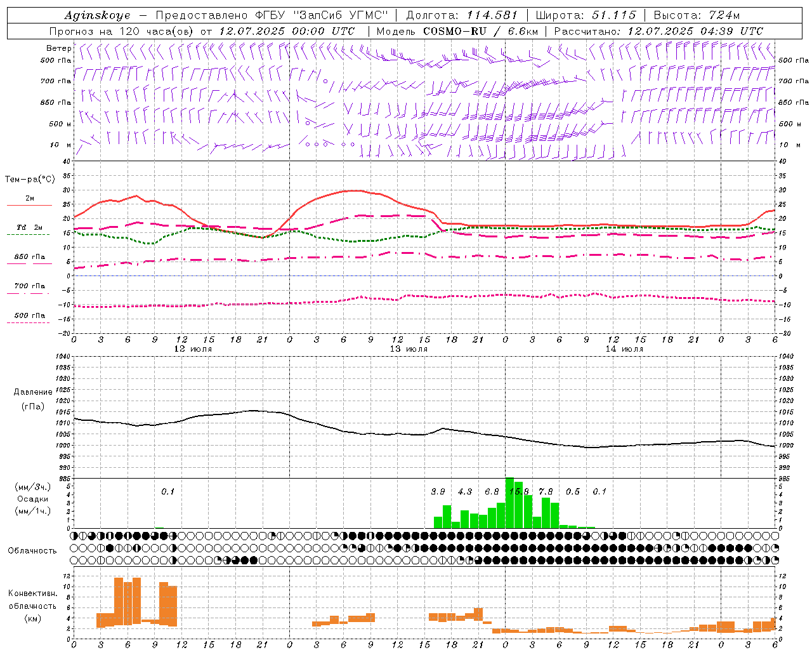Click the dashed line sample under Td 2м legend
The width and height of the screenshot is (812, 650).
pyautogui.click(x=28, y=235)
